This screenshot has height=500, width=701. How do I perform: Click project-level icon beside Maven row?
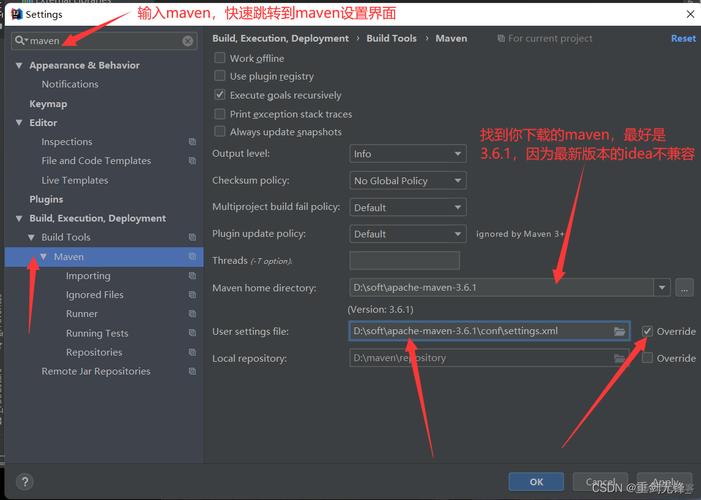[x=192, y=256]
